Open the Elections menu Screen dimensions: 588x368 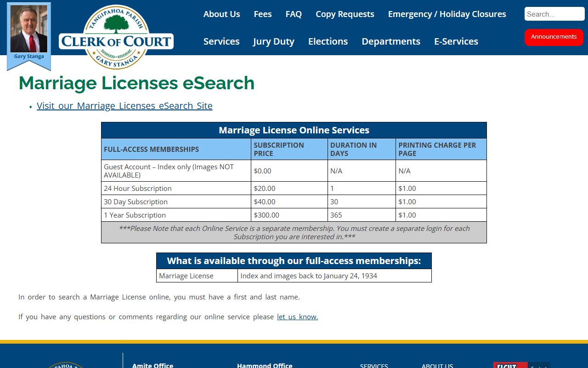click(328, 41)
